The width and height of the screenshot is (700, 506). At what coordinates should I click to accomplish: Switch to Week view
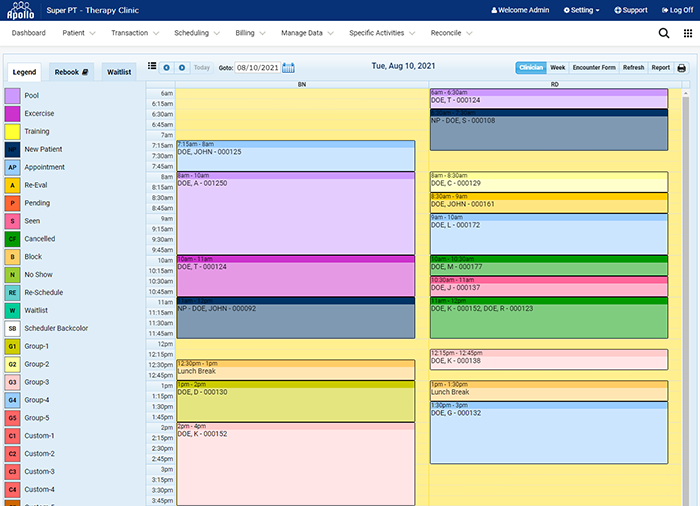pyautogui.click(x=557, y=68)
